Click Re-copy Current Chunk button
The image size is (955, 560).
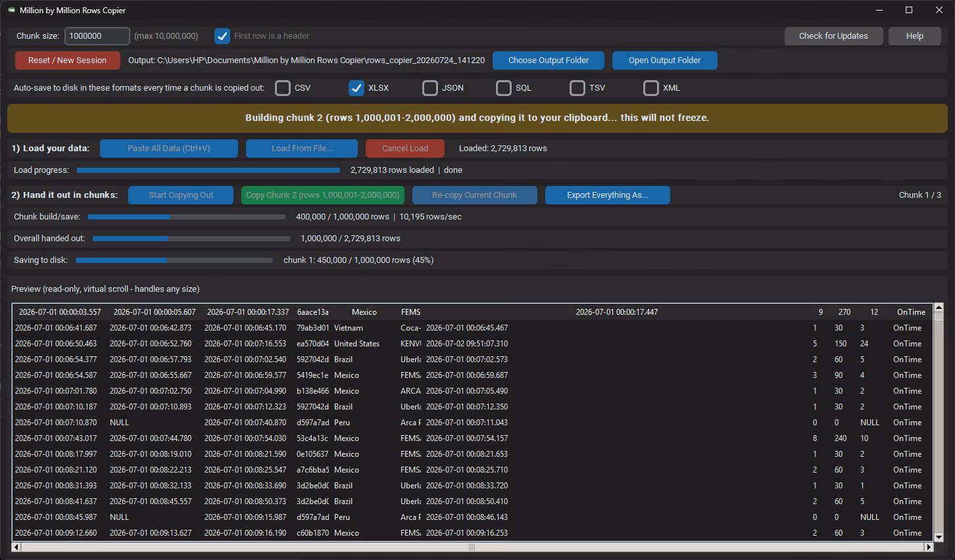[x=475, y=195]
